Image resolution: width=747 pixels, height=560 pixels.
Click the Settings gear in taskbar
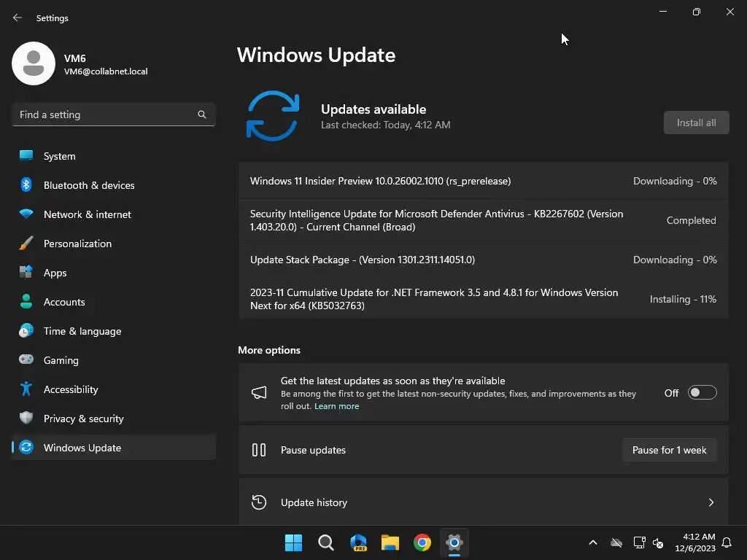click(454, 542)
